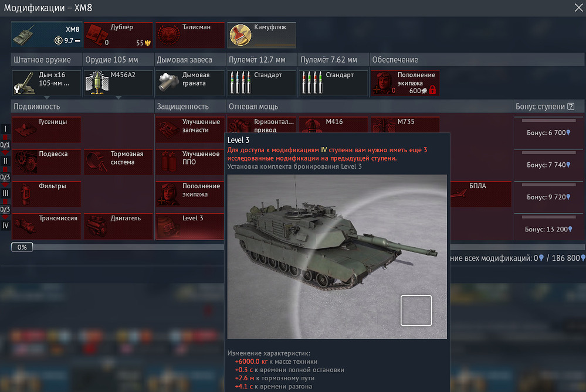Select the XM8 vehicle card
Viewport: 586px width, 392px height.
click(47, 35)
